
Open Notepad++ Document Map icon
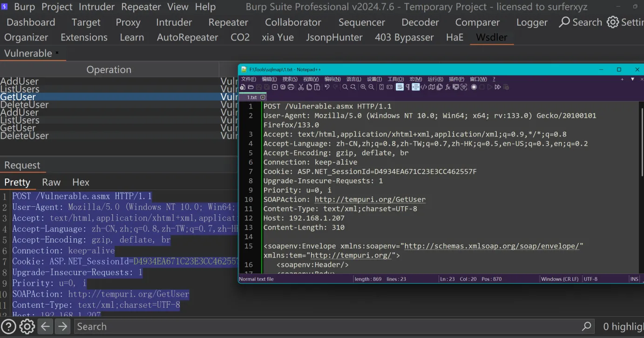(432, 87)
